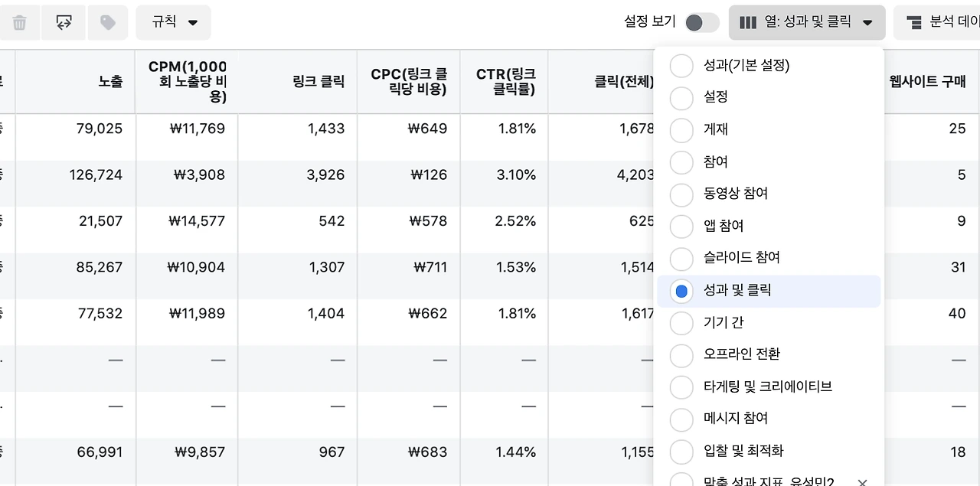Screen dimensions: 980x486
Task: Click the ₩9,857 CPM cell
Action: tap(201, 452)
